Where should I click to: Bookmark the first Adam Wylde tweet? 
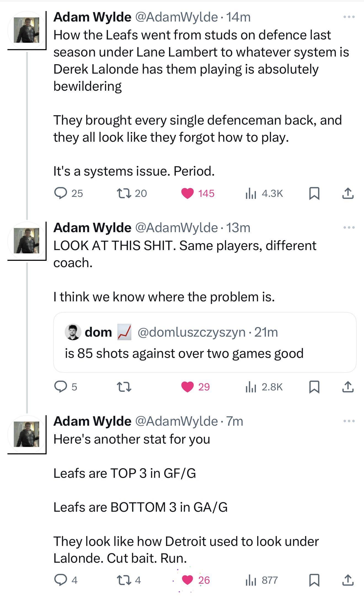314,193
